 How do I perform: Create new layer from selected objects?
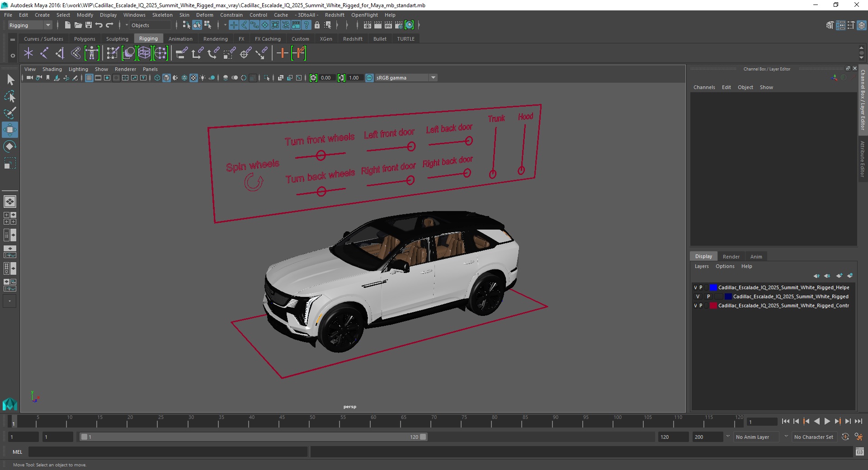click(850, 276)
